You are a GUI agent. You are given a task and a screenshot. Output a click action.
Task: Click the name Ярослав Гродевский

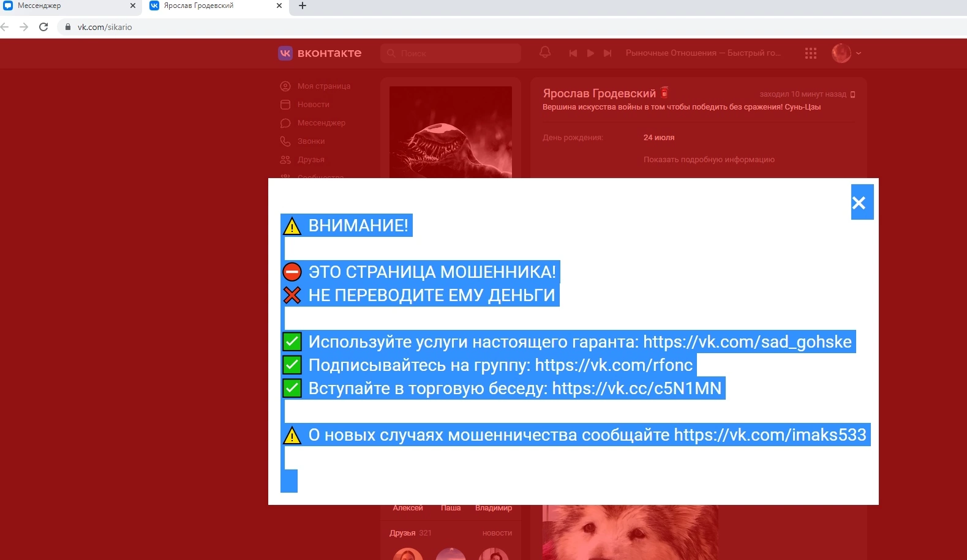(599, 93)
